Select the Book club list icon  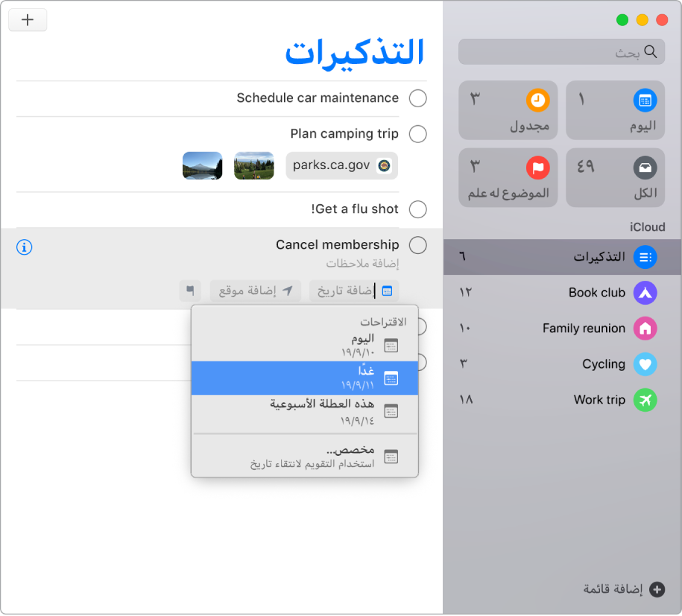[x=645, y=293]
